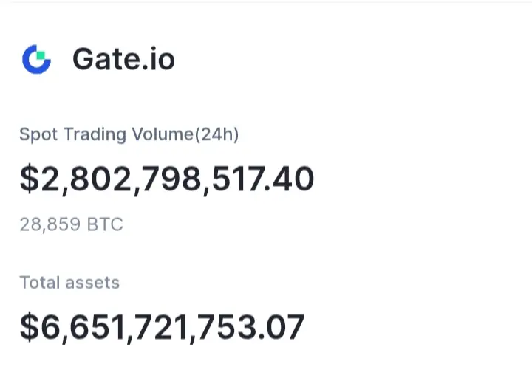The width and height of the screenshot is (532, 392).
Task: Click the BTC unit text
Action: [106, 224]
